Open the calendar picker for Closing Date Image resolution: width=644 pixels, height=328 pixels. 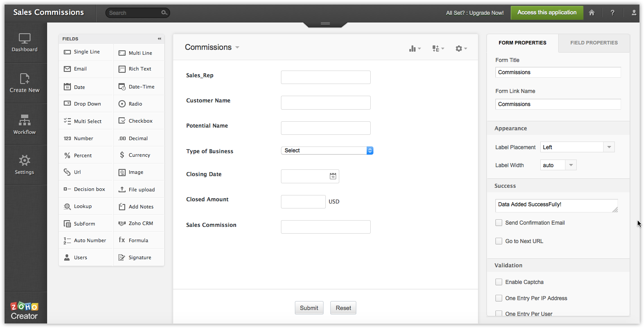(x=333, y=176)
